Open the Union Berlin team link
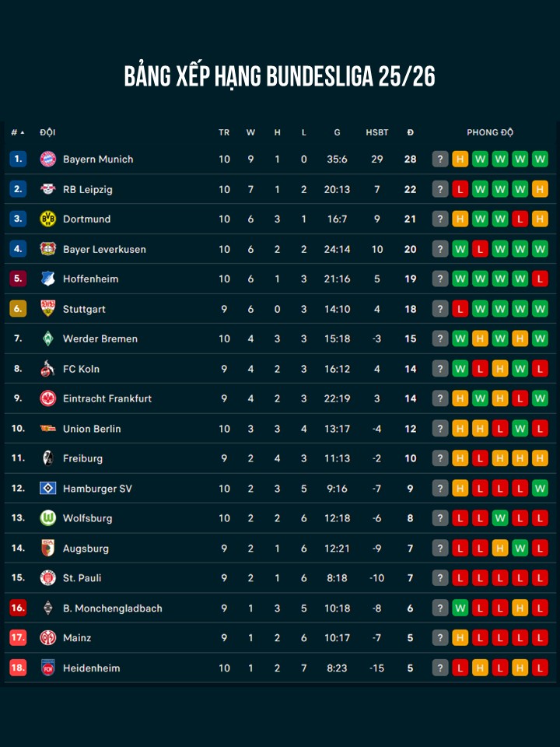560x747 pixels. (x=92, y=429)
